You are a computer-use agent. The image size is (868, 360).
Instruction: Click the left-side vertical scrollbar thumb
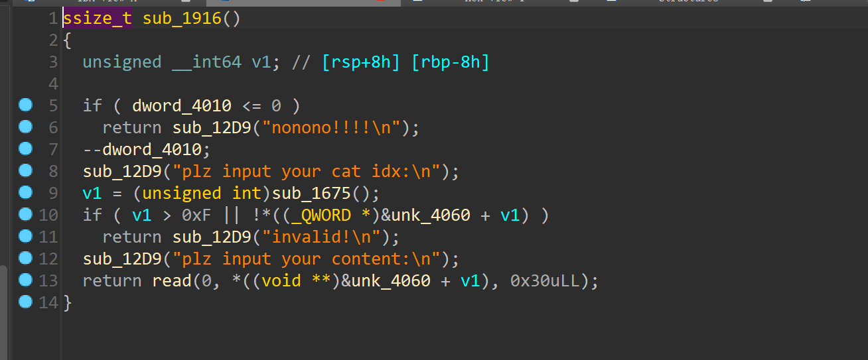3,312
